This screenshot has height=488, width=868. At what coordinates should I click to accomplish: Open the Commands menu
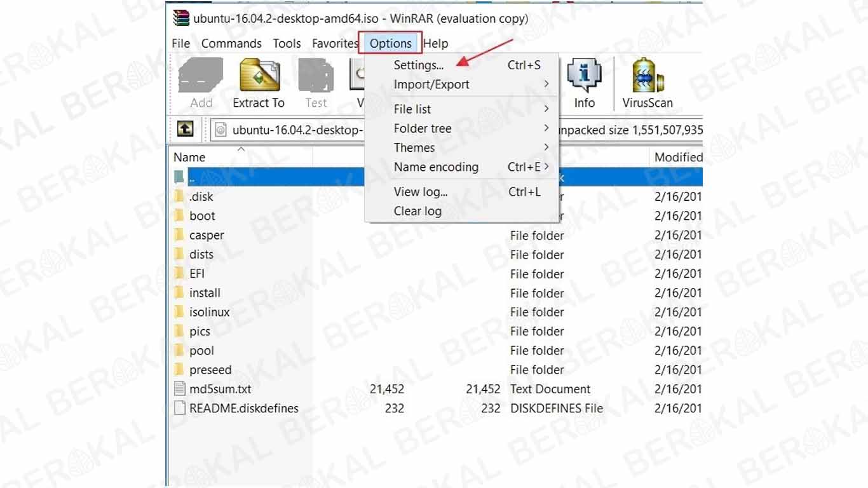pyautogui.click(x=231, y=43)
